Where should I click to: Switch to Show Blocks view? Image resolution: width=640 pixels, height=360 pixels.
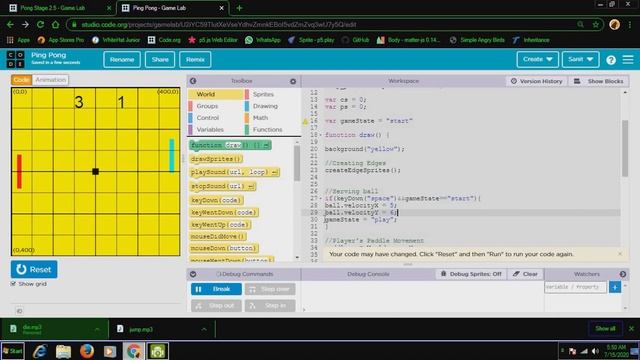pos(599,81)
